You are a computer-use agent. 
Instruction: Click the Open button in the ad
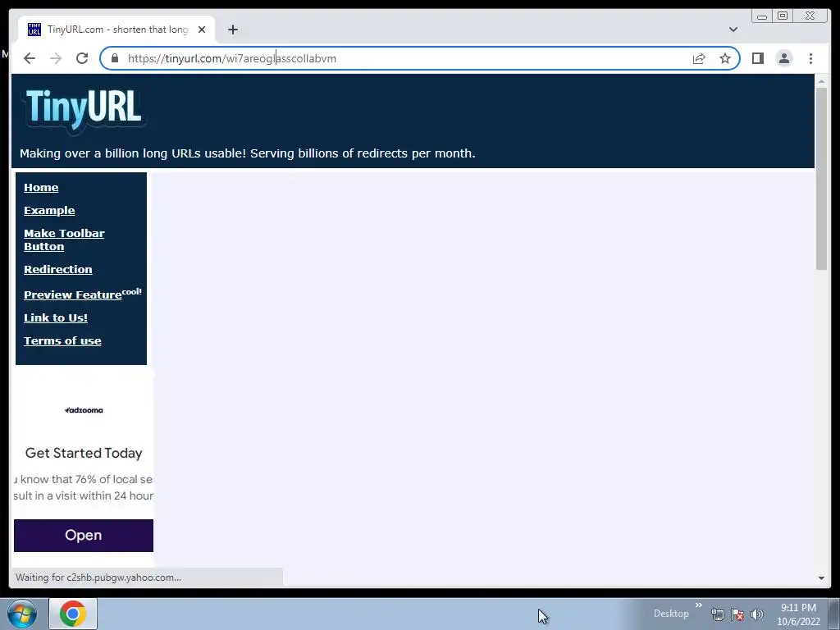(84, 535)
